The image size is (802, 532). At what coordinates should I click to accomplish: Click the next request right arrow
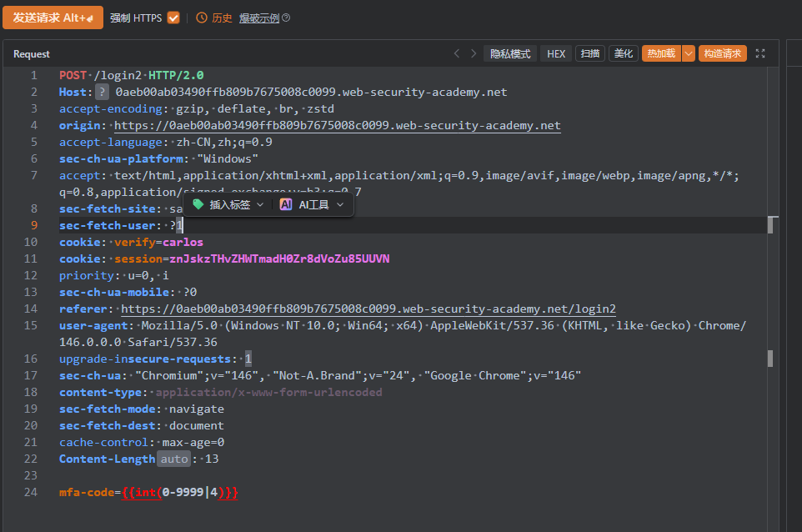(474, 53)
